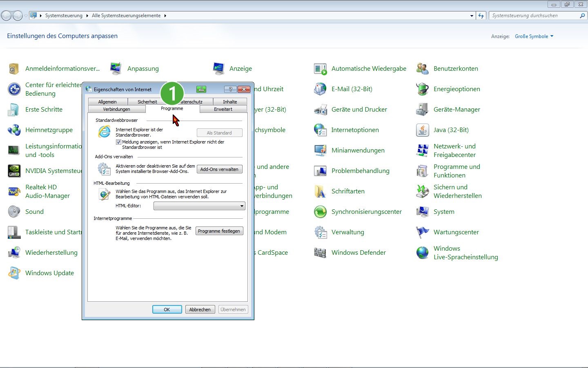The image size is (588, 368).
Task: Switch to the Erweitert tab
Action: tap(223, 109)
